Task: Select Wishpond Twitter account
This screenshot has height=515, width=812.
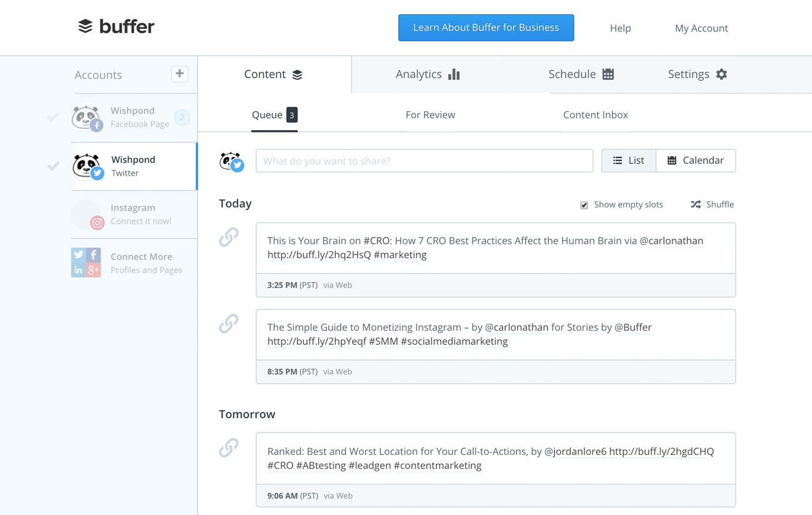Action: pyautogui.click(x=134, y=166)
